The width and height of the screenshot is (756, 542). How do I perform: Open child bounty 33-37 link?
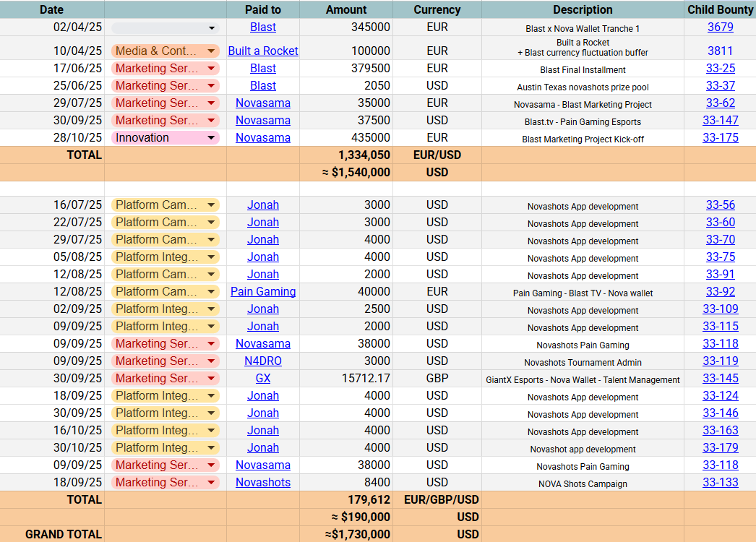point(721,85)
